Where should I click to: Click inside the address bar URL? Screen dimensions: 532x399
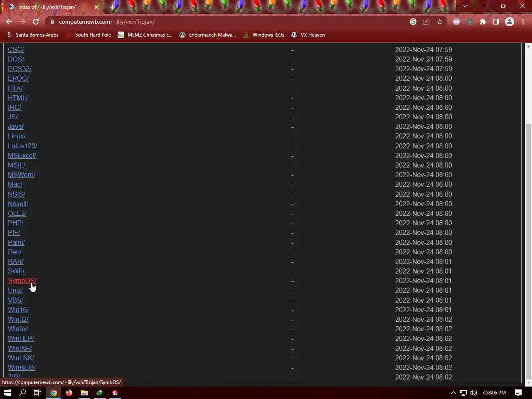pos(107,22)
